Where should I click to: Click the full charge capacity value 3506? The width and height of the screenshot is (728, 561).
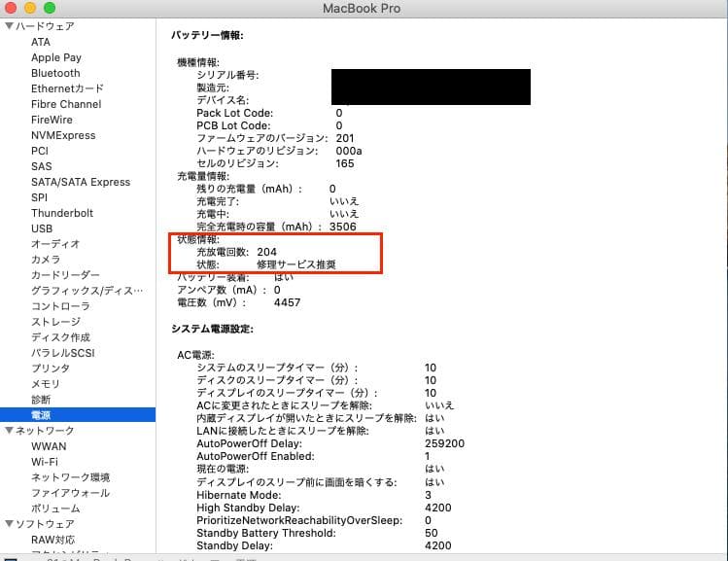(343, 227)
